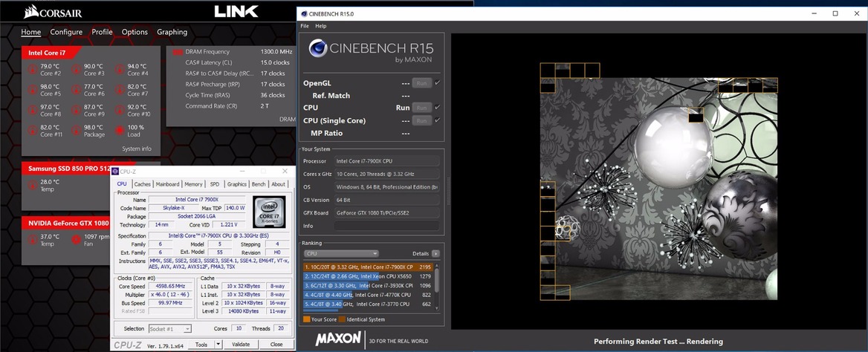The width and height of the screenshot is (868, 352).
Task: Open Corsair Link Profile tab
Action: [103, 32]
